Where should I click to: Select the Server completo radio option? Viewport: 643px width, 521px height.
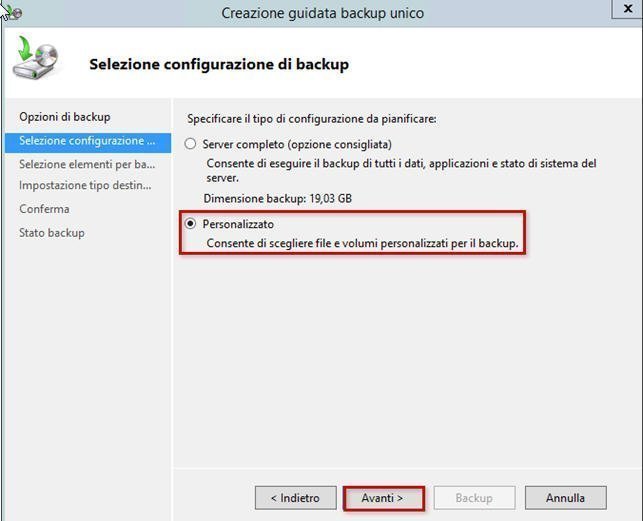191,144
